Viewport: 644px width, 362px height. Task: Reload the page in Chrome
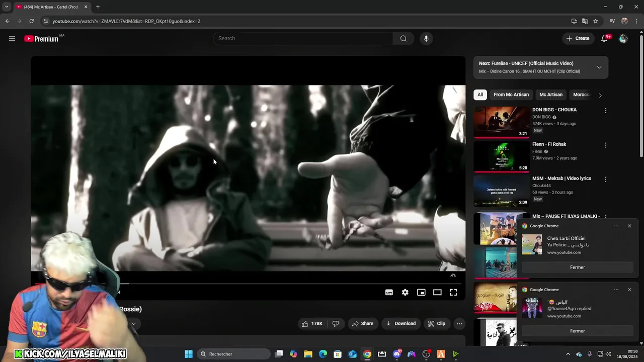(31, 21)
